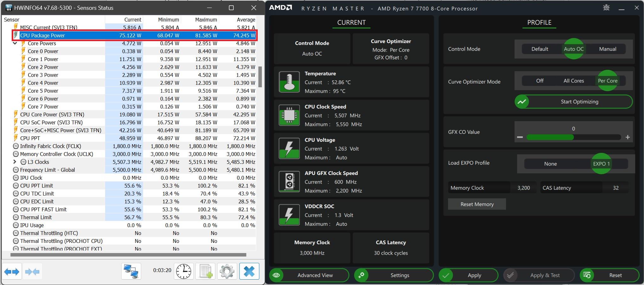644x285 pixels.
Task: Click the Current column header
Action: point(124,20)
